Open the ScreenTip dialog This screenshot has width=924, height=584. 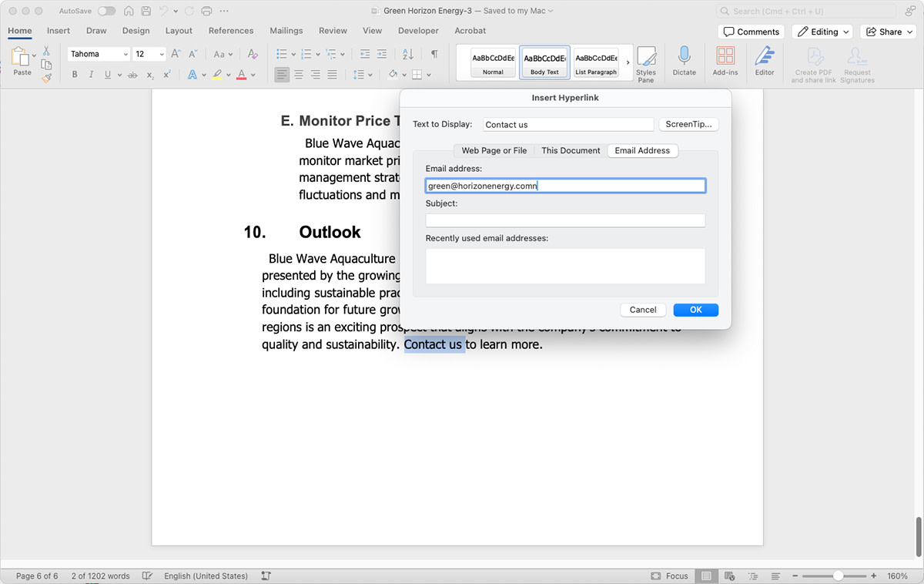pyautogui.click(x=688, y=123)
